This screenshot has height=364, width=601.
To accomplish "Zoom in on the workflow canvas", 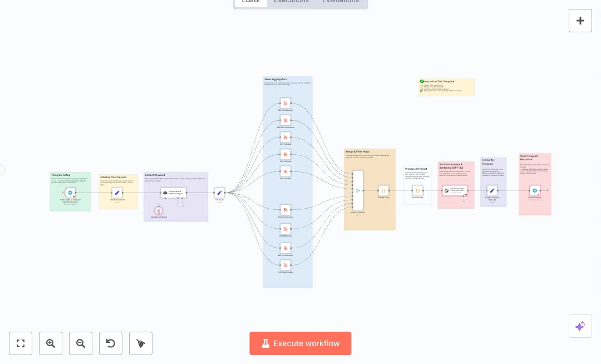I will 51,343.
